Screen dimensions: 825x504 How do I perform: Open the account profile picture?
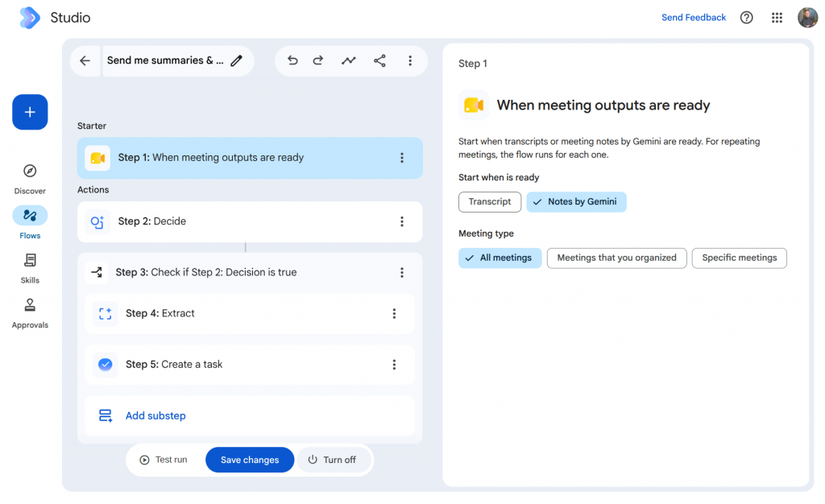point(807,18)
